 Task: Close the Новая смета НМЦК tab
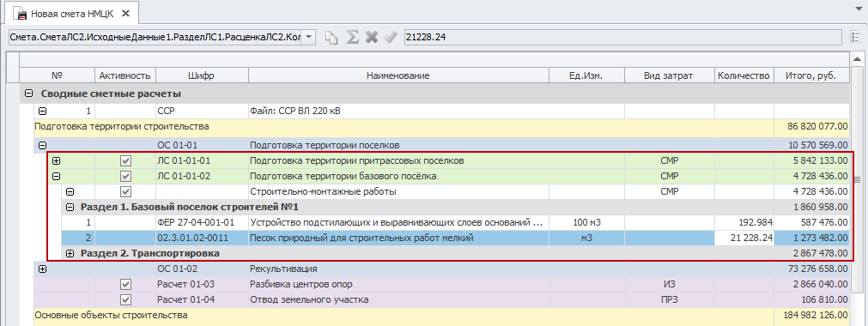(126, 13)
